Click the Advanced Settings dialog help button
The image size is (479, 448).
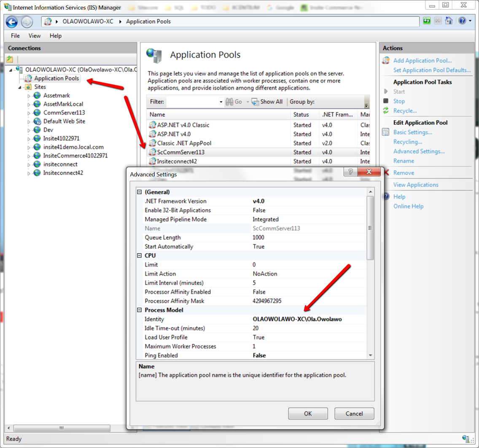click(x=350, y=172)
